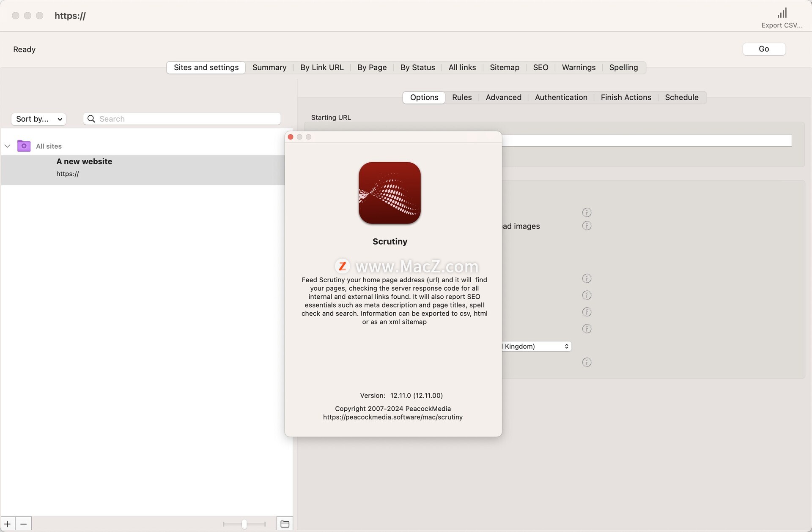This screenshot has width=812, height=532.
Task: Click the Scrutiny title in the About window
Action: (390, 242)
